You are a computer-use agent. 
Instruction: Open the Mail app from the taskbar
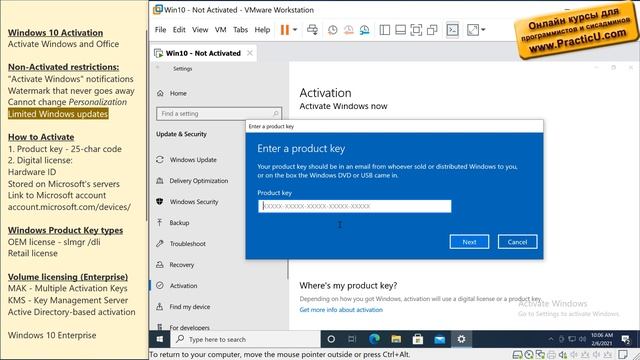pyautogui.click(x=440, y=339)
